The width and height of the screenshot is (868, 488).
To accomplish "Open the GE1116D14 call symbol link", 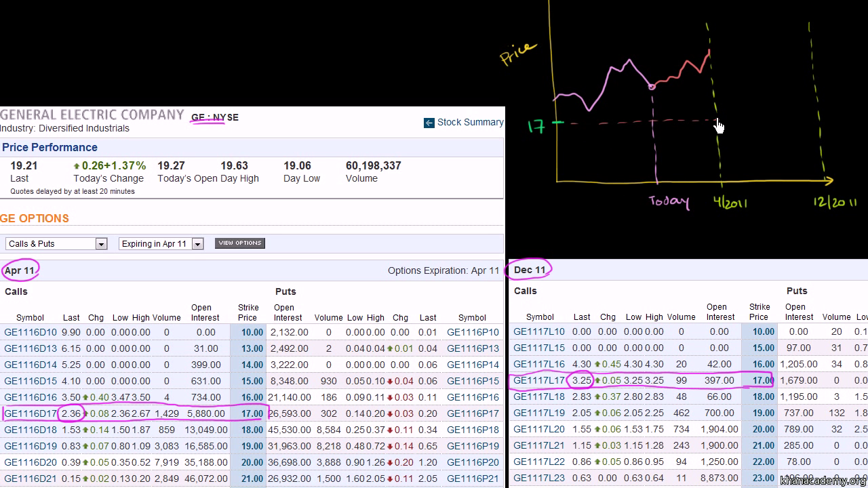I will pos(31,365).
